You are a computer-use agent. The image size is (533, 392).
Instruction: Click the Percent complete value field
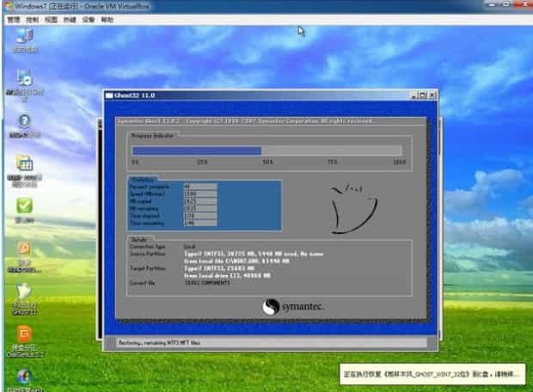[x=199, y=187]
